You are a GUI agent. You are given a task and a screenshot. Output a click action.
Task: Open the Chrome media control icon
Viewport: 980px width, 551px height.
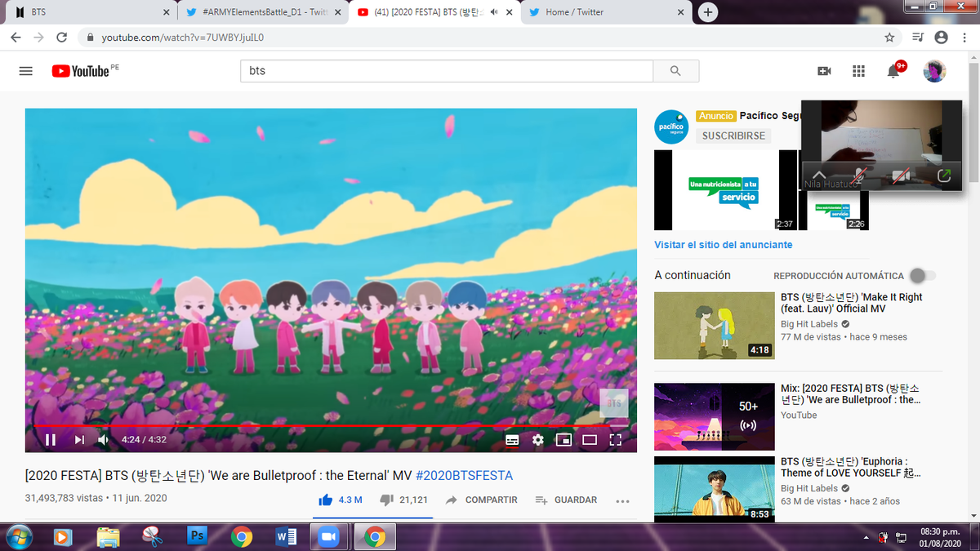coord(918,38)
